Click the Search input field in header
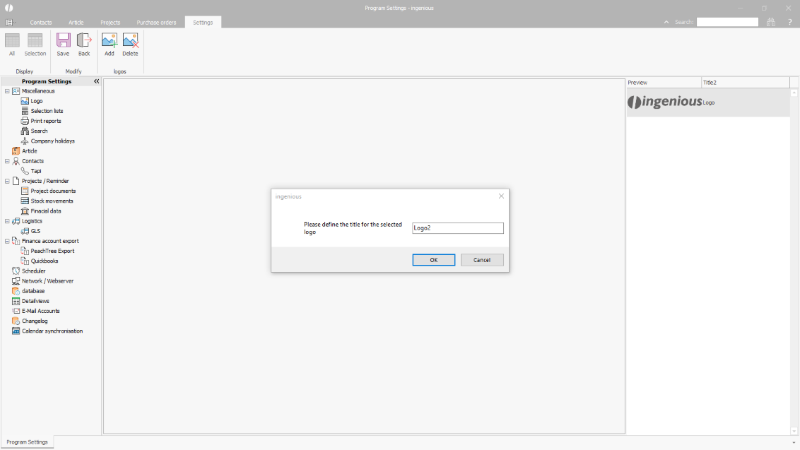The height and width of the screenshot is (450, 800). point(728,22)
